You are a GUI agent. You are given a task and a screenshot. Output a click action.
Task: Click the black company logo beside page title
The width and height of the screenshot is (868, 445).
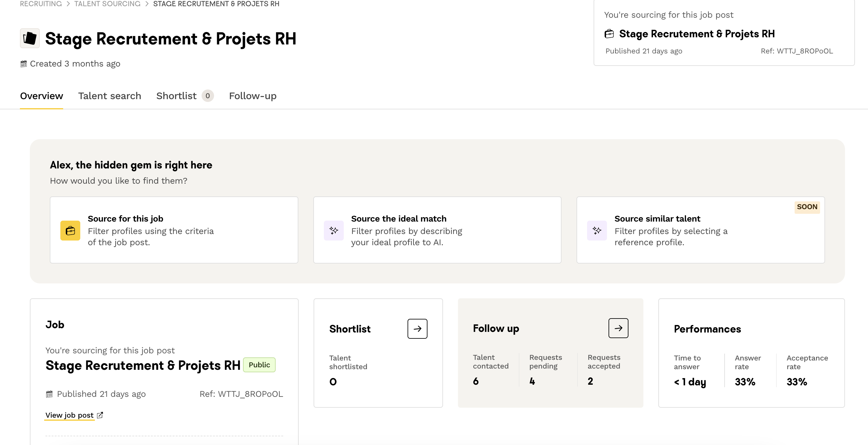30,38
